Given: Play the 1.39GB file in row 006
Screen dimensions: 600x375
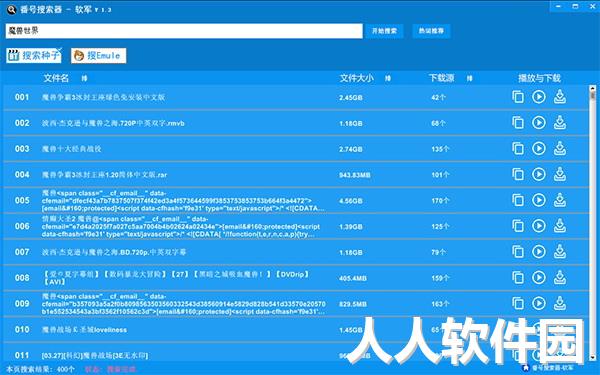Looking at the screenshot, I should (x=539, y=226).
